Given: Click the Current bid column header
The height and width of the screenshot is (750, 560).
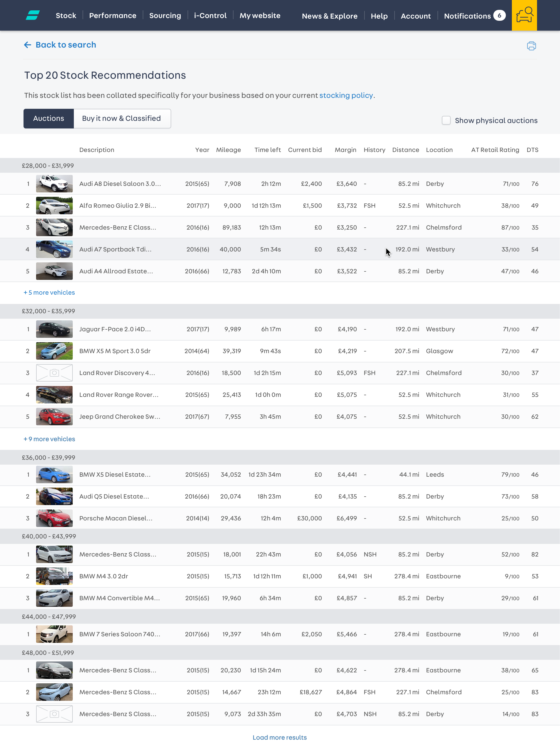Looking at the screenshot, I should click(x=305, y=150).
